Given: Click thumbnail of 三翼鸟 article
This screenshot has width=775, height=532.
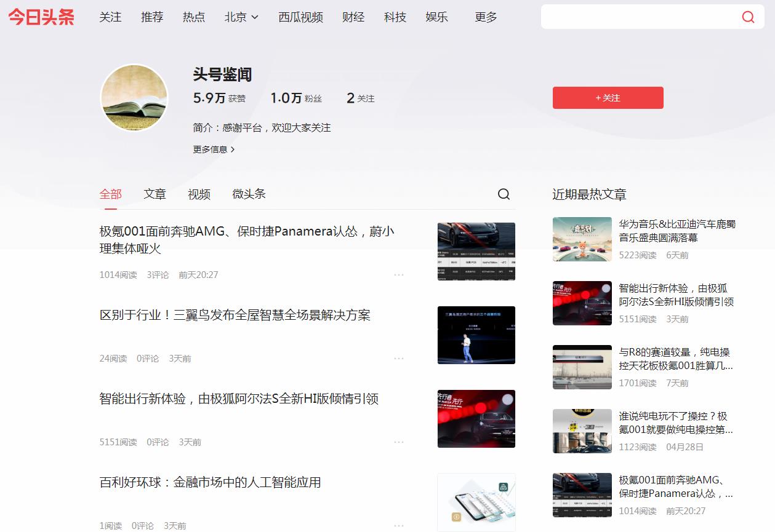Looking at the screenshot, I should 476,335.
